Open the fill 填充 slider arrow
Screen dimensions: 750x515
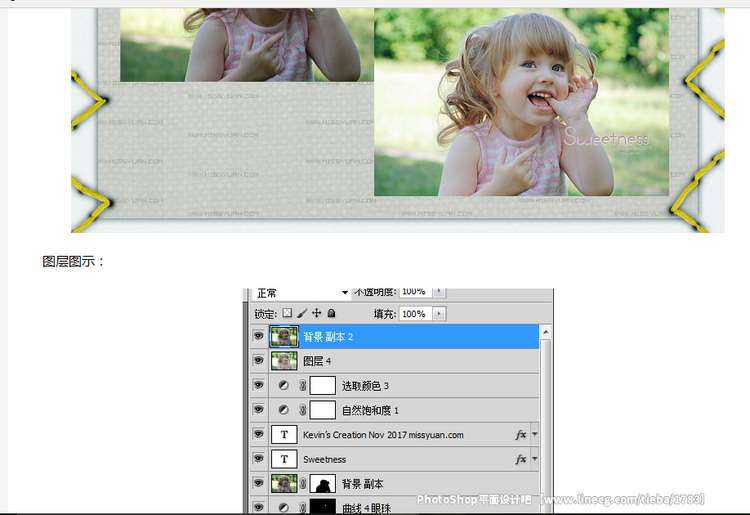click(x=440, y=314)
